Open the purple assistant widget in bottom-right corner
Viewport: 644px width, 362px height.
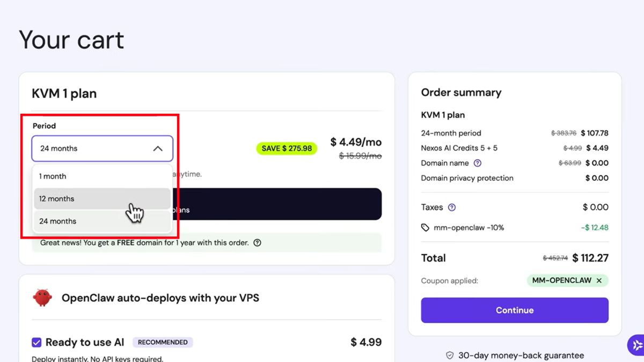point(636,345)
